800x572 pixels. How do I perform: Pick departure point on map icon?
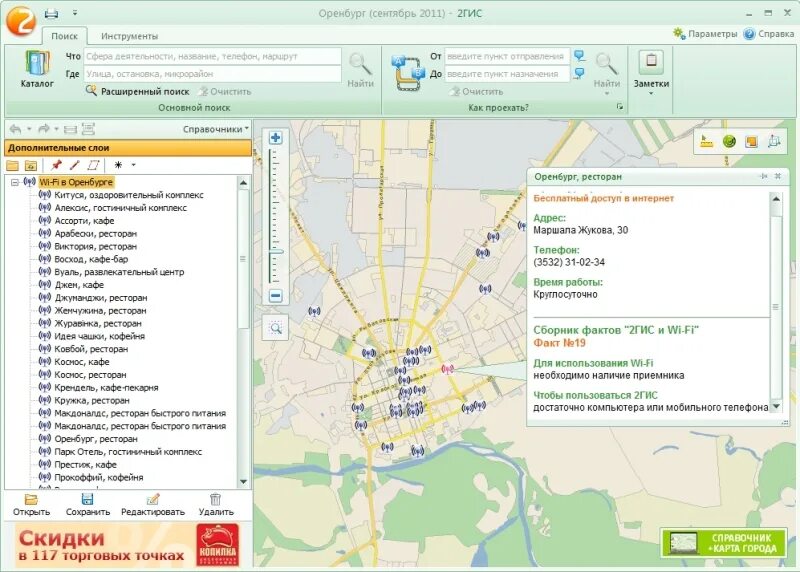pos(579,56)
